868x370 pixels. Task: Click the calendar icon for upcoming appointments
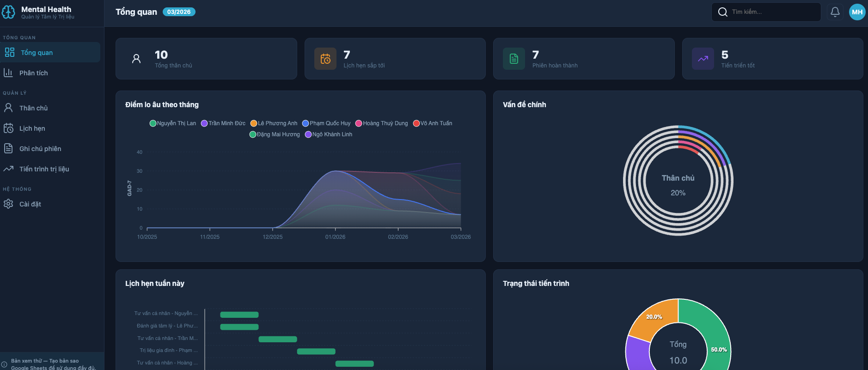pos(325,59)
